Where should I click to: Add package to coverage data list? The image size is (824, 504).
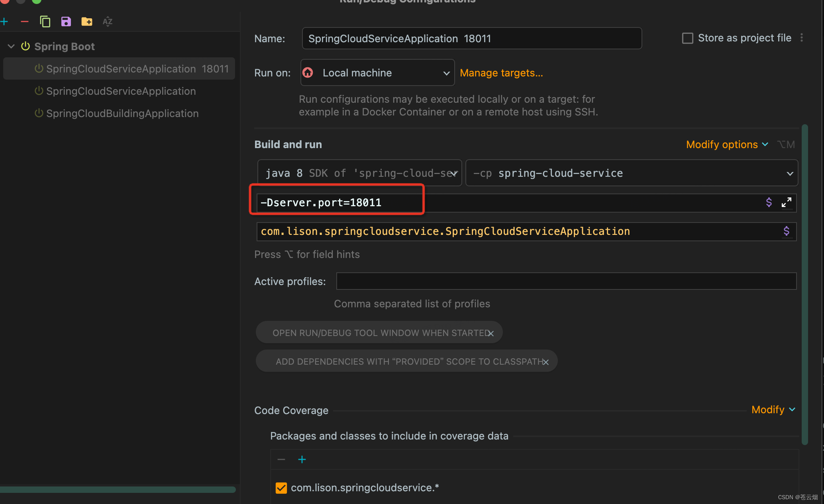click(x=302, y=459)
